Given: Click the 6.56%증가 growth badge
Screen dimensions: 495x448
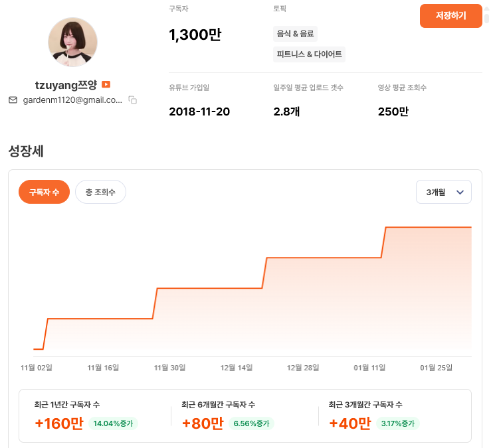Looking at the screenshot, I should (251, 423).
